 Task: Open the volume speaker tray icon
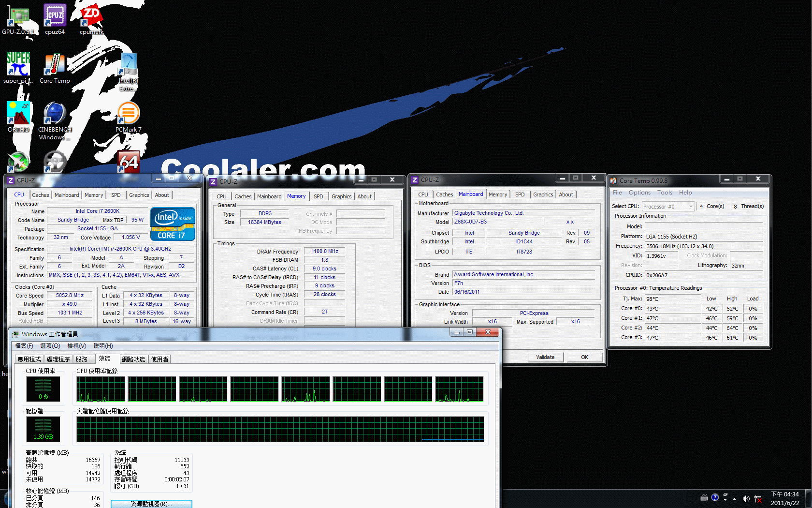[x=746, y=498]
